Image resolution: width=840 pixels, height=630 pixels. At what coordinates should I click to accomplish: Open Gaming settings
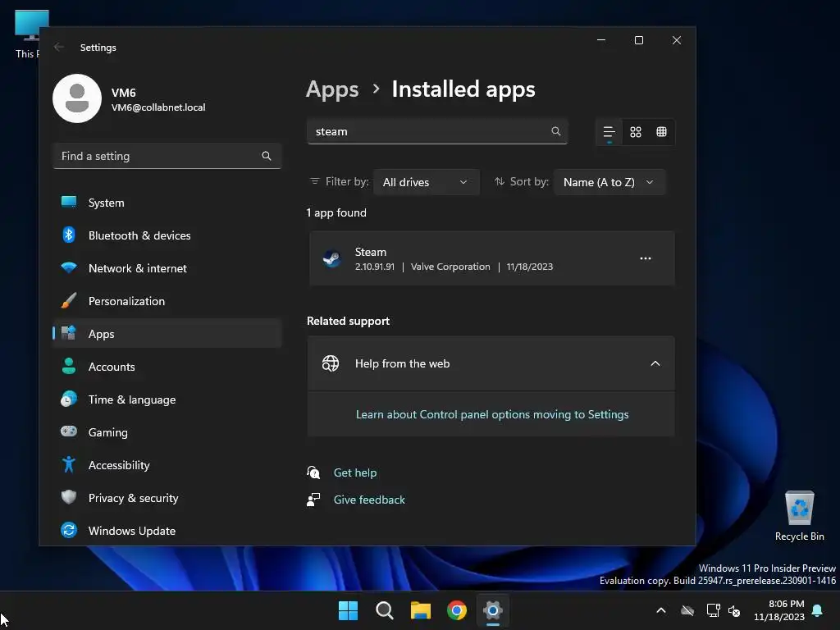pos(167,432)
